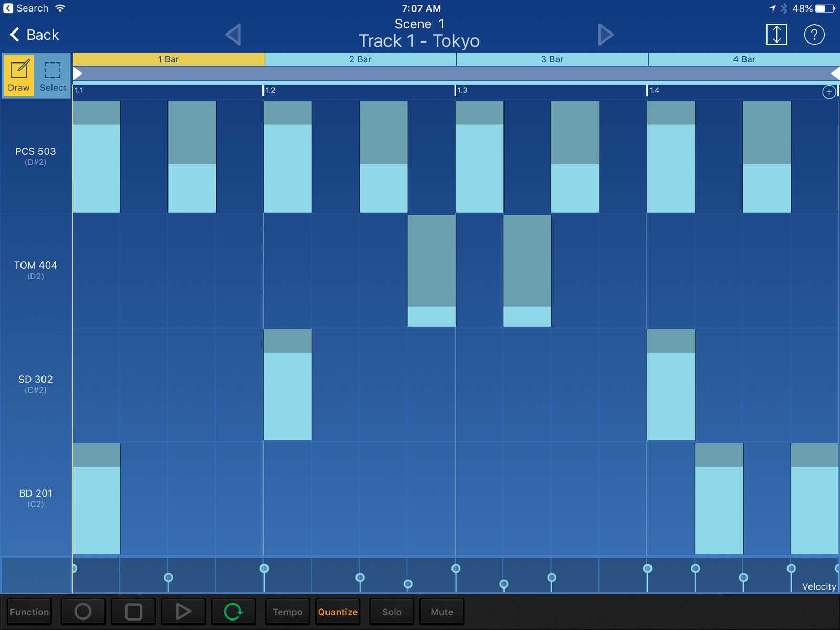The width and height of the screenshot is (840, 630).
Task: Select the PCS 503 drum row label
Action: (36, 156)
